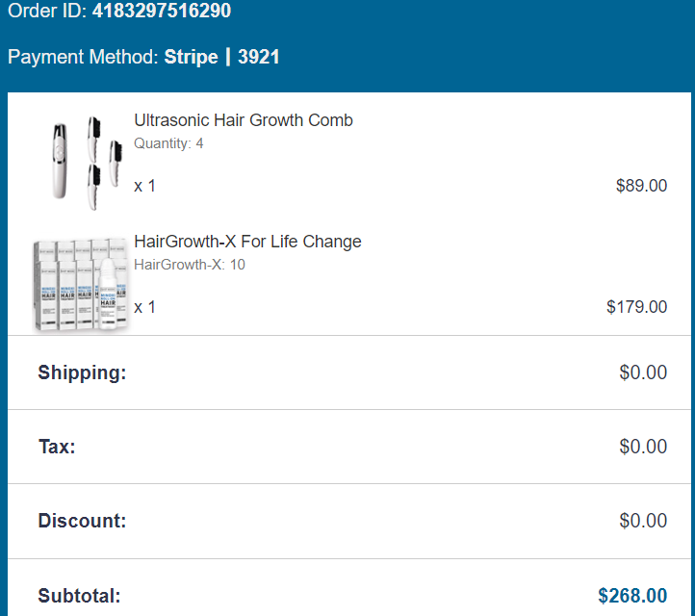Select the Ultrasonic Hair Growth Comb title

tap(244, 120)
